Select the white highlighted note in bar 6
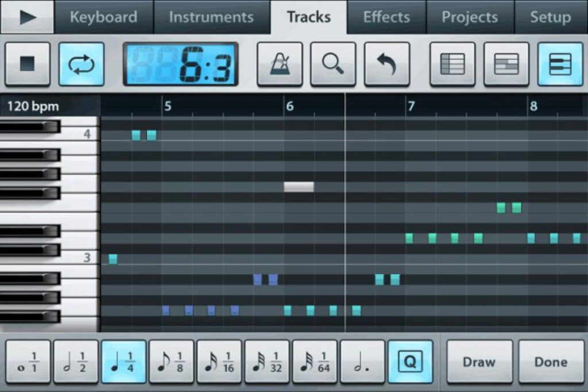The image size is (588, 392). 299,187
